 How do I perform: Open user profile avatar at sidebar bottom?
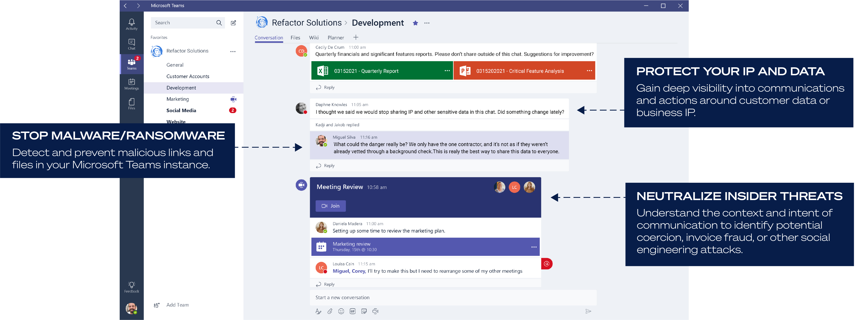131,308
